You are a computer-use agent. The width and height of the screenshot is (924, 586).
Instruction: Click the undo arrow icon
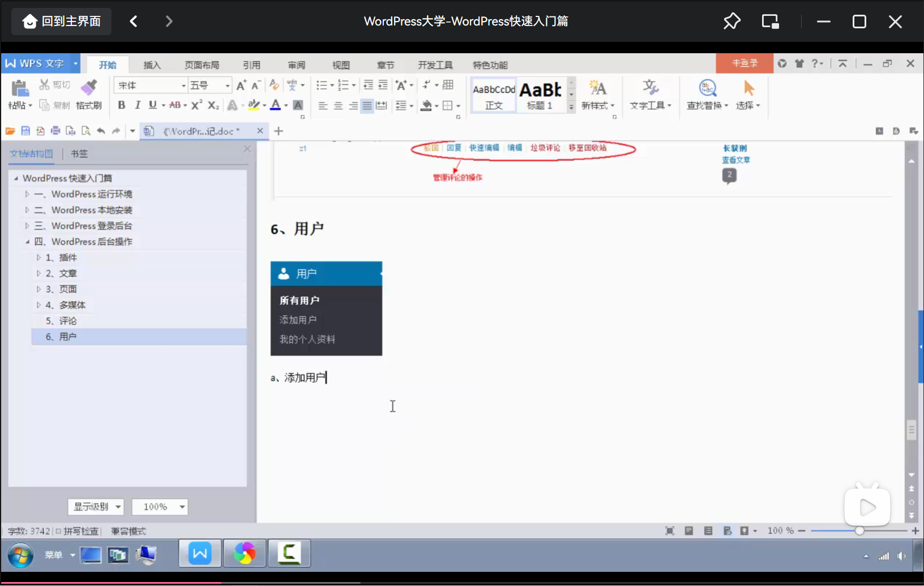pyautogui.click(x=101, y=131)
